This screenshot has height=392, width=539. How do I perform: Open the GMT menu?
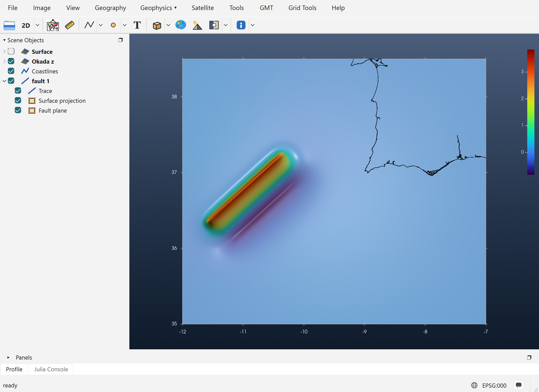coord(266,8)
